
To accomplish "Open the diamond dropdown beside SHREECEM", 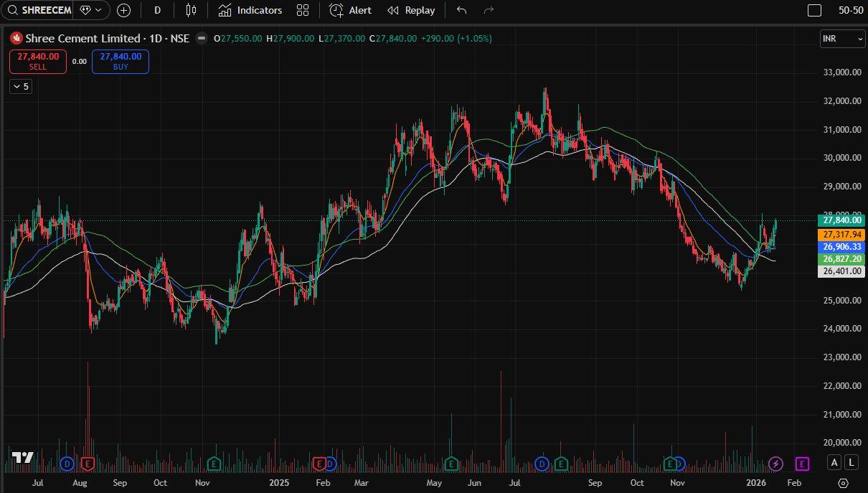I will [x=91, y=10].
